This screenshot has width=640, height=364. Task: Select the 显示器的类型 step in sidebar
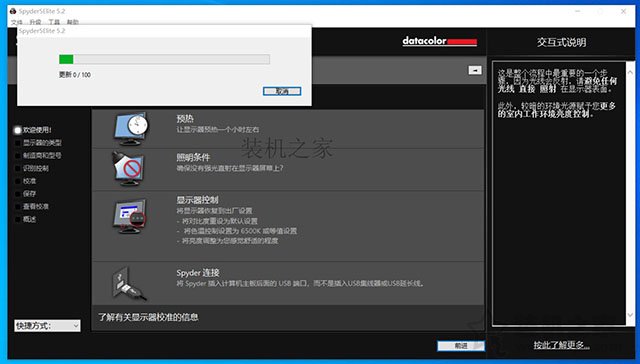pos(38,143)
